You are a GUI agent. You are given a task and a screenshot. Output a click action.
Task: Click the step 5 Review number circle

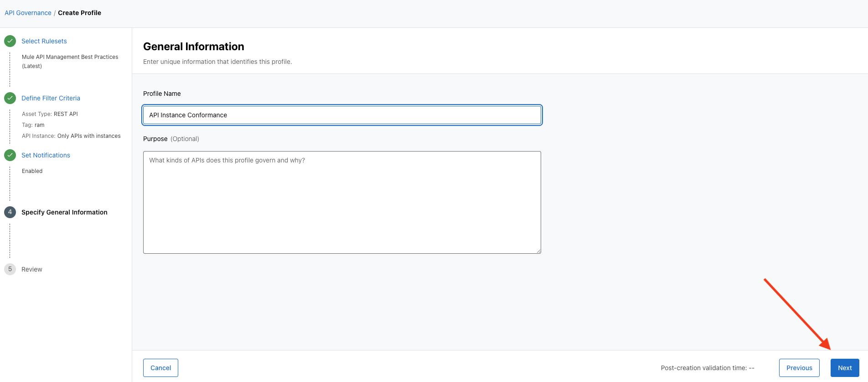pos(10,269)
